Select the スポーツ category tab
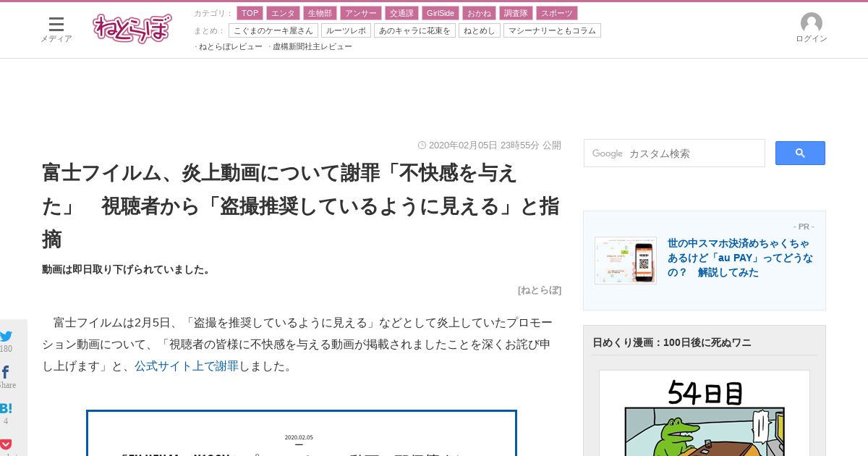The height and width of the screenshot is (456, 868). point(557,13)
